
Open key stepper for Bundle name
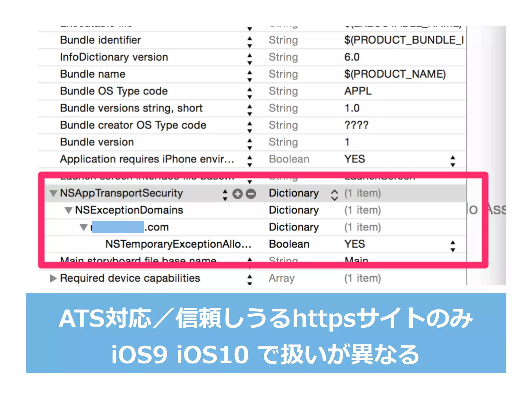click(x=250, y=76)
